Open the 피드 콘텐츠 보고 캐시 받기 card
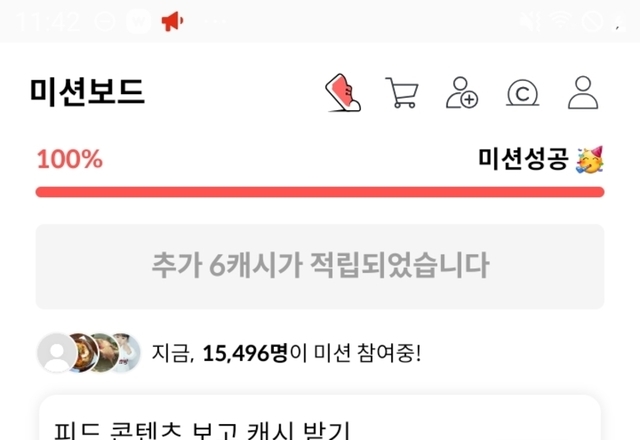Viewport: 640px width, 440px height. pos(320,418)
